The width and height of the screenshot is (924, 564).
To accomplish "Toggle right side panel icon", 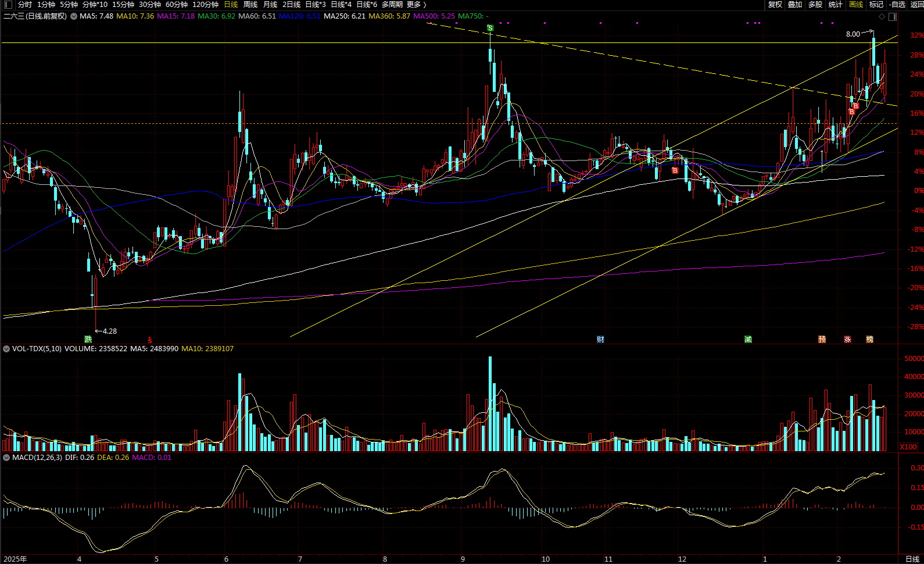I will pos(893,16).
